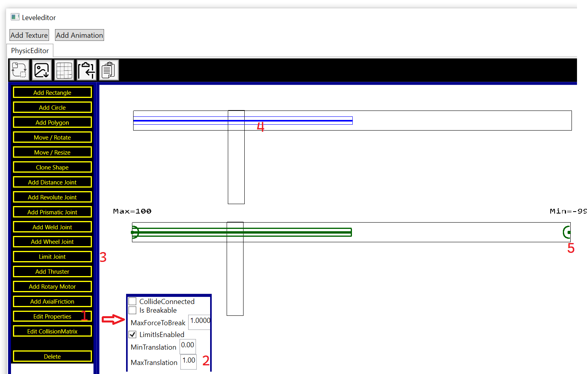Click the MaxTranslation value field
This screenshot has width=588, height=374.
click(189, 362)
